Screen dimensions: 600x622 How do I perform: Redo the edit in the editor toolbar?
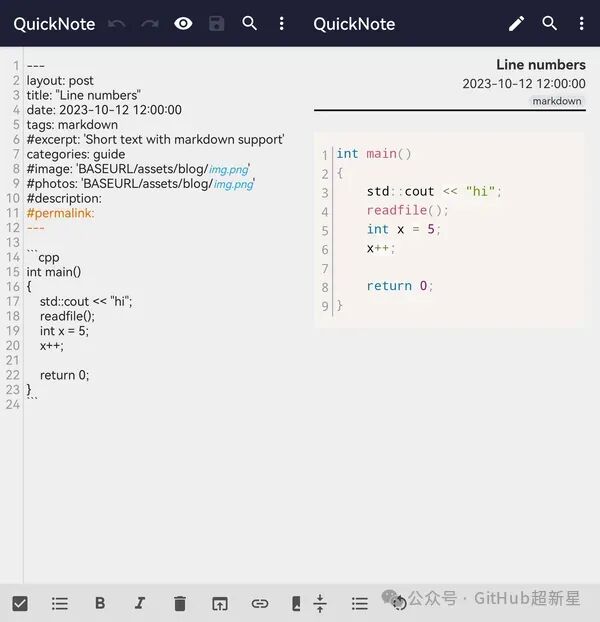(x=150, y=24)
